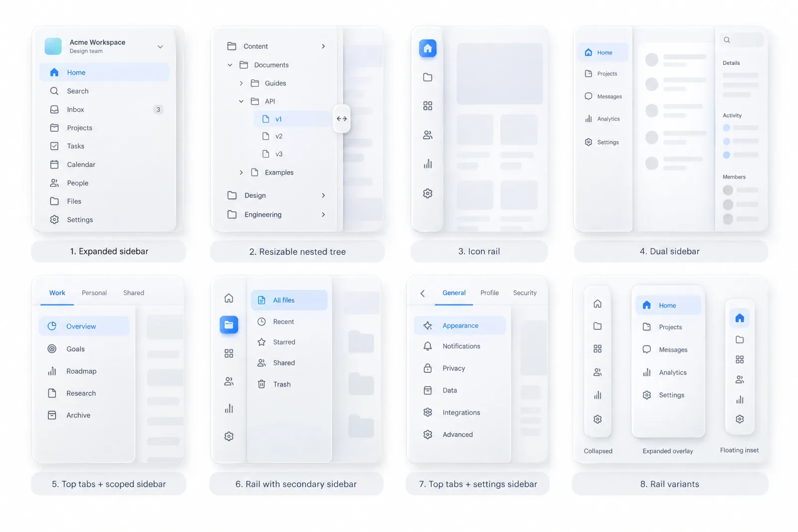The width and height of the screenshot is (798, 532).
Task: Switch to the Shared tab at the top
Action: tap(134, 293)
